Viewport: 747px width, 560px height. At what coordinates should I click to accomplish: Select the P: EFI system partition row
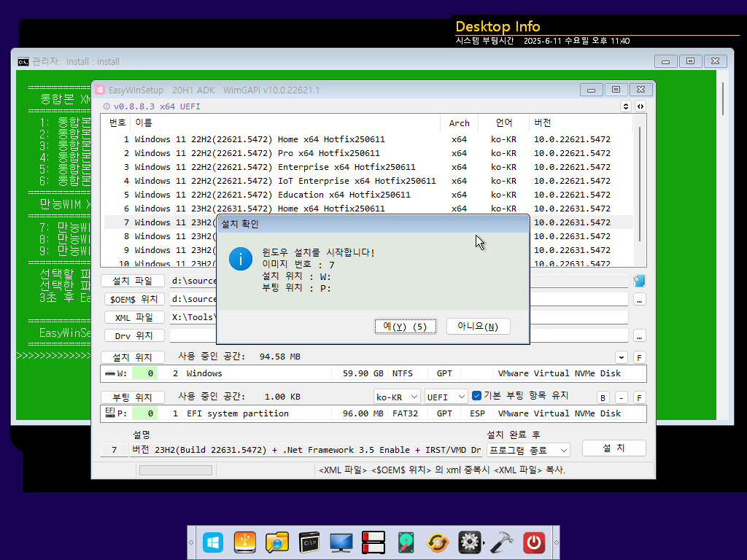(x=373, y=413)
